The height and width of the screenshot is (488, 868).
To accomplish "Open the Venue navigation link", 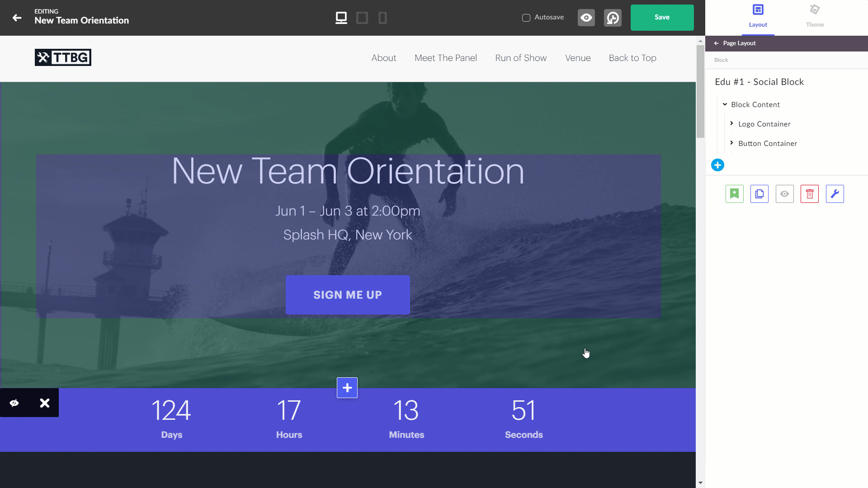I will click(x=578, y=58).
